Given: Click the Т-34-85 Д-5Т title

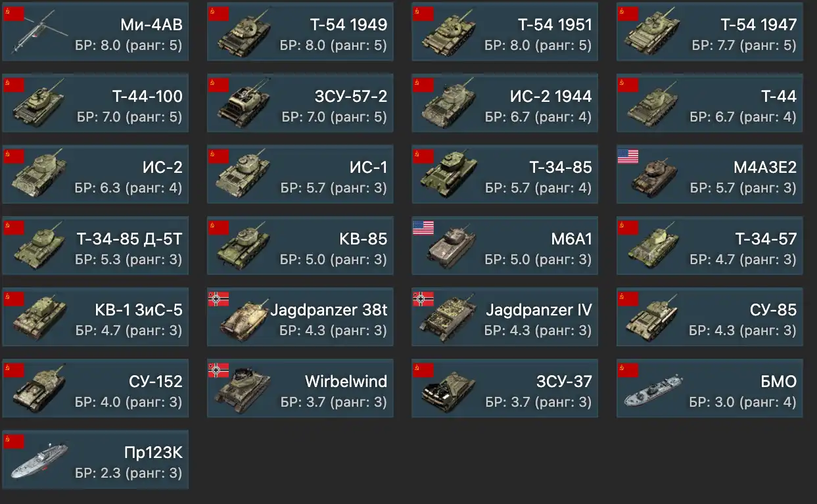Looking at the screenshot, I should point(129,239).
